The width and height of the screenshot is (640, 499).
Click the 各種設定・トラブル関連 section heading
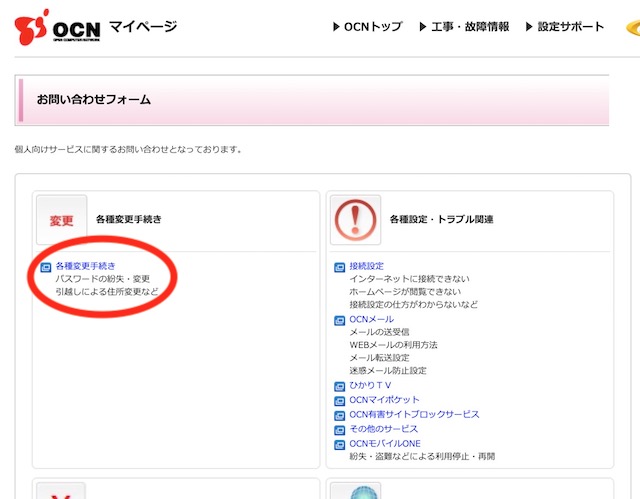[x=442, y=220]
